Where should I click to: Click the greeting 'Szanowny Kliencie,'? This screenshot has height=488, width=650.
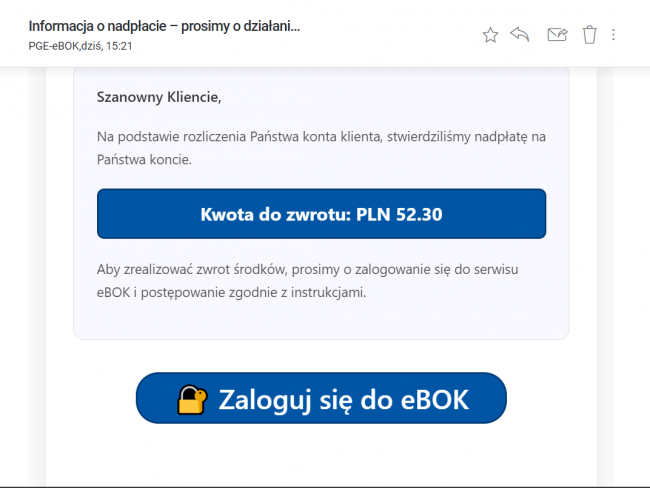tap(158, 97)
